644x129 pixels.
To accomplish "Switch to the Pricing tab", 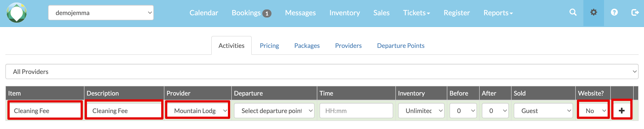I will click(x=269, y=46).
